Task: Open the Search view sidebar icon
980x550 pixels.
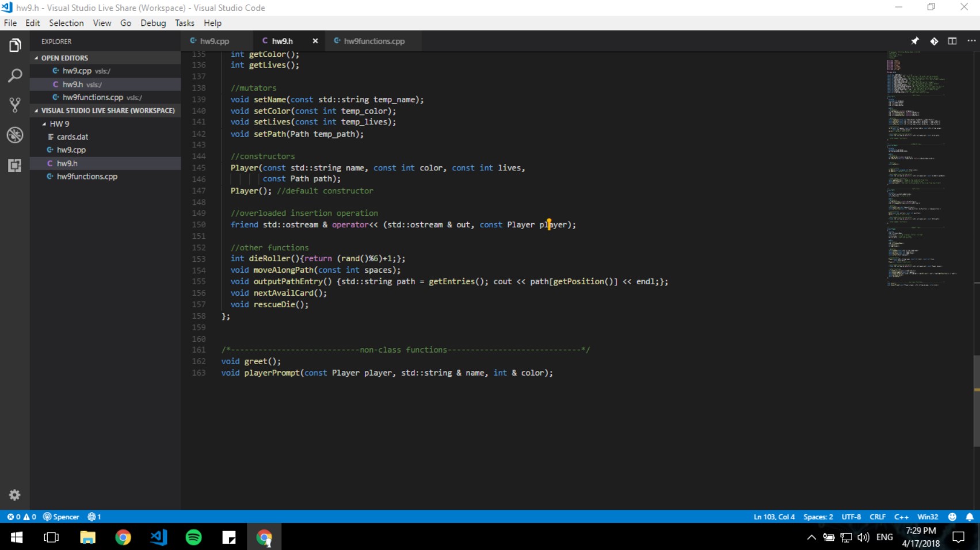Action: pos(14,75)
